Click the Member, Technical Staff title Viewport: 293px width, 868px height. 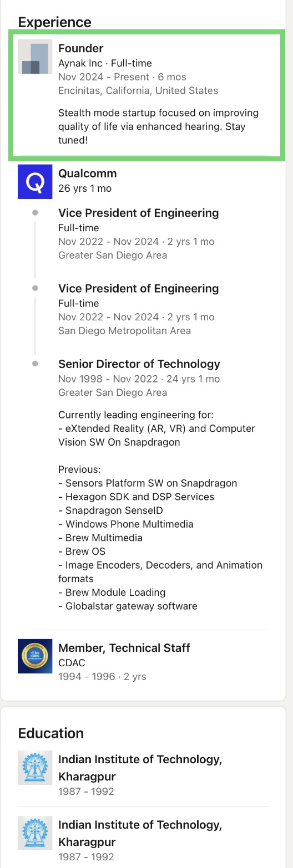[x=124, y=647]
